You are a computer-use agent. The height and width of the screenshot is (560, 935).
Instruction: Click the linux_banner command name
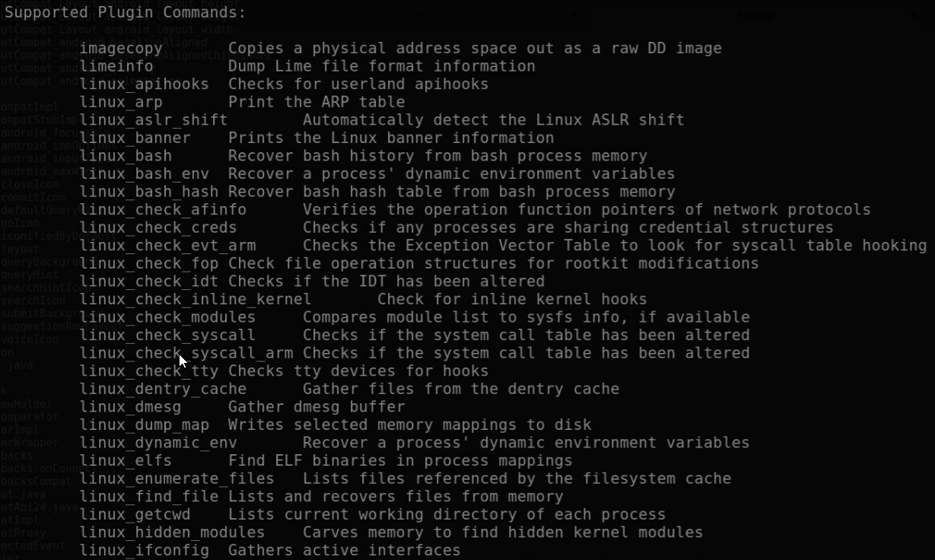pyautogui.click(x=135, y=138)
